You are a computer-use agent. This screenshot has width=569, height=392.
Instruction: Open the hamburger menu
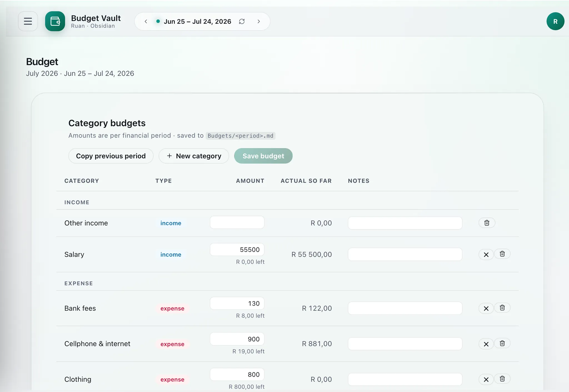coord(28,21)
